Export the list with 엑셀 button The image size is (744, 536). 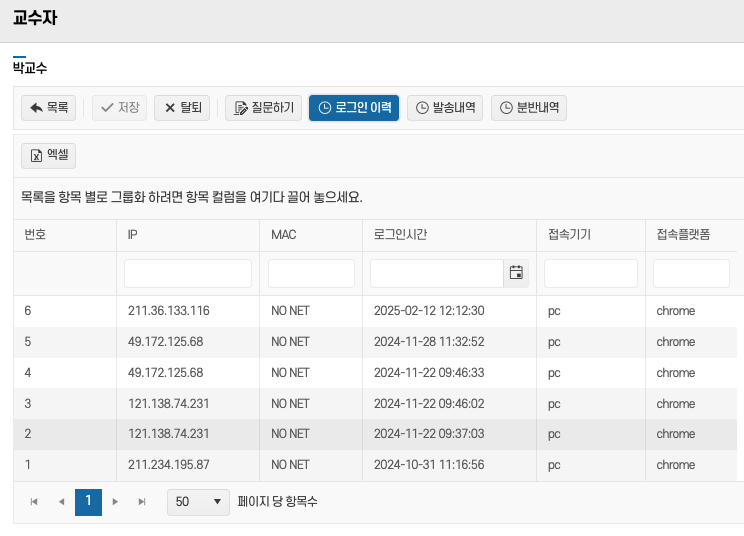[48, 155]
